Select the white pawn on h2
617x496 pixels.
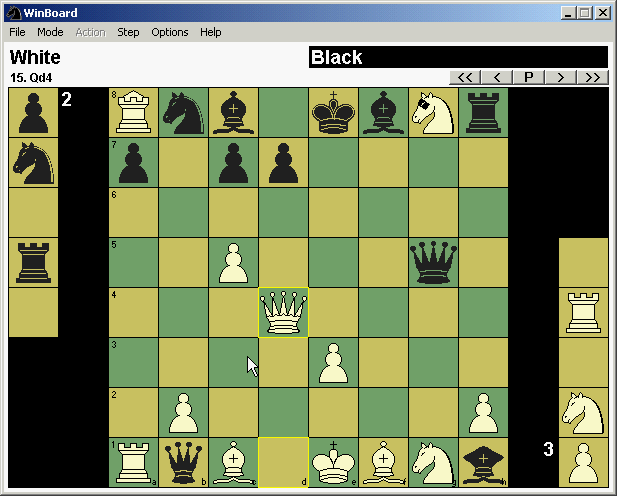tap(483, 413)
